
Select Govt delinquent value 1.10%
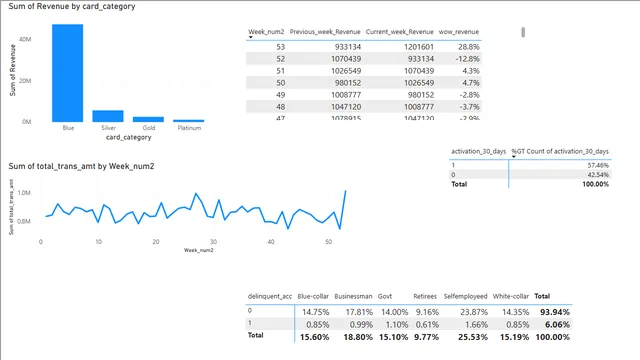tap(397, 325)
